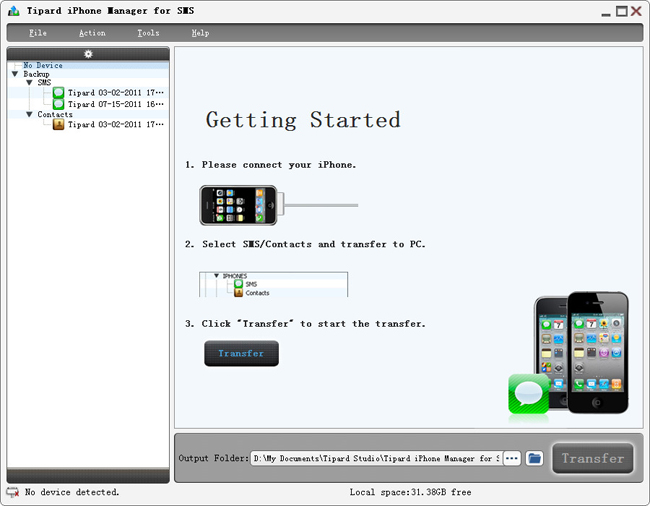Click the Output Folder path field

point(376,458)
